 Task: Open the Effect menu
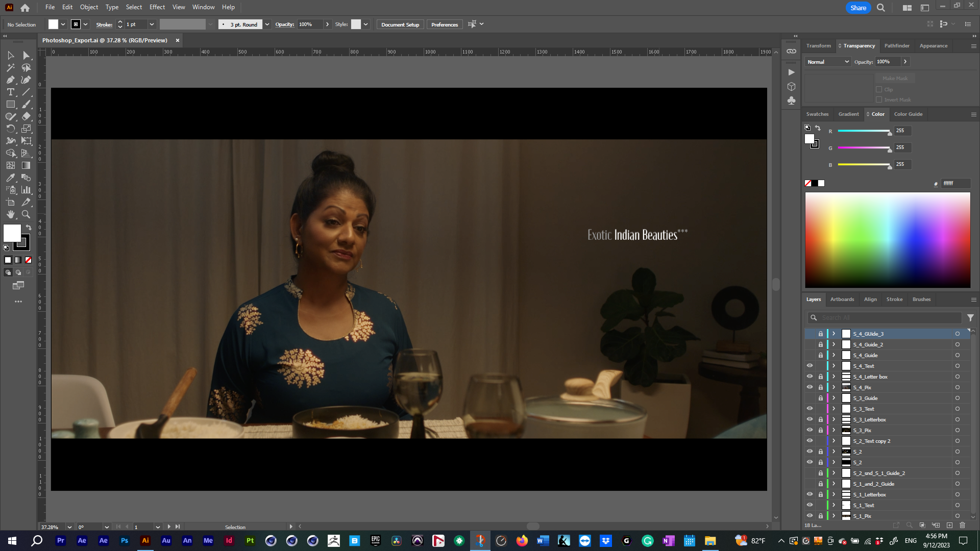pos(157,7)
